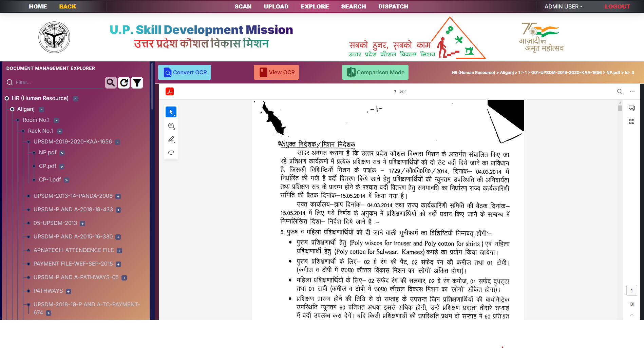The height and width of the screenshot is (348, 644).
Task: Expand the 05-UPSDM-2013 folder
Action: pos(82,224)
